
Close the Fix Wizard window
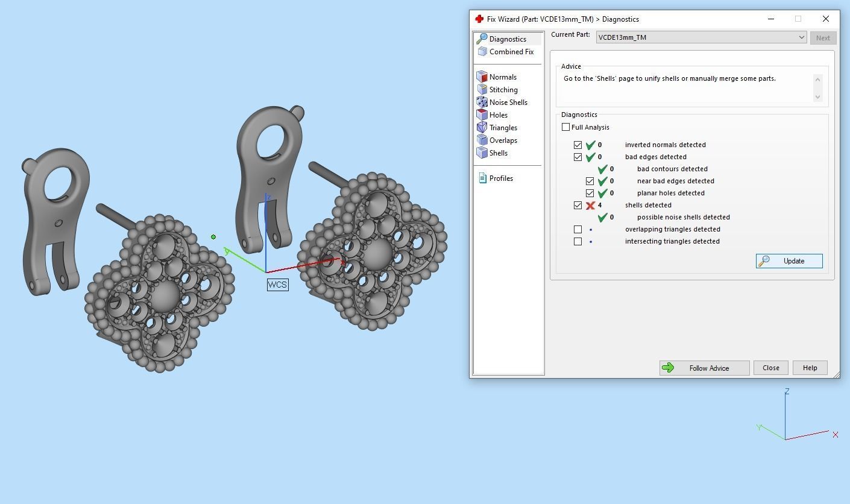[825, 19]
